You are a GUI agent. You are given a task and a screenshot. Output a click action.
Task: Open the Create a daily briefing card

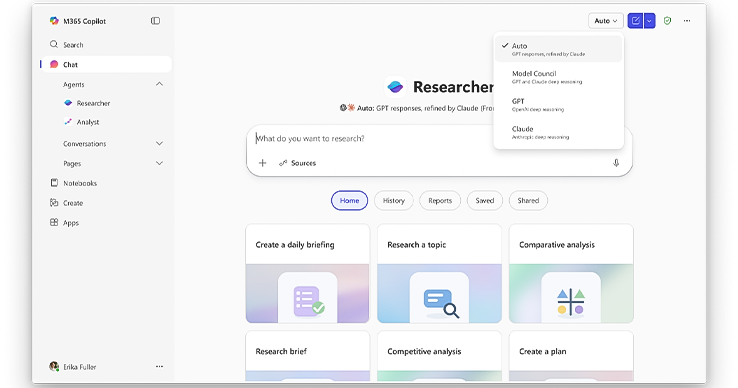tap(307, 274)
